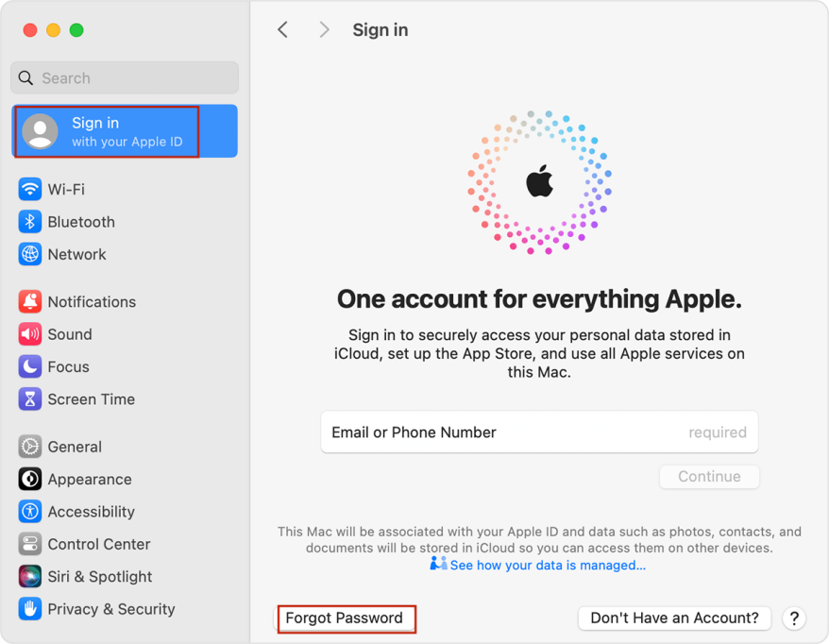The image size is (829, 644).
Task: Click the Sound speaker icon
Action: [30, 334]
